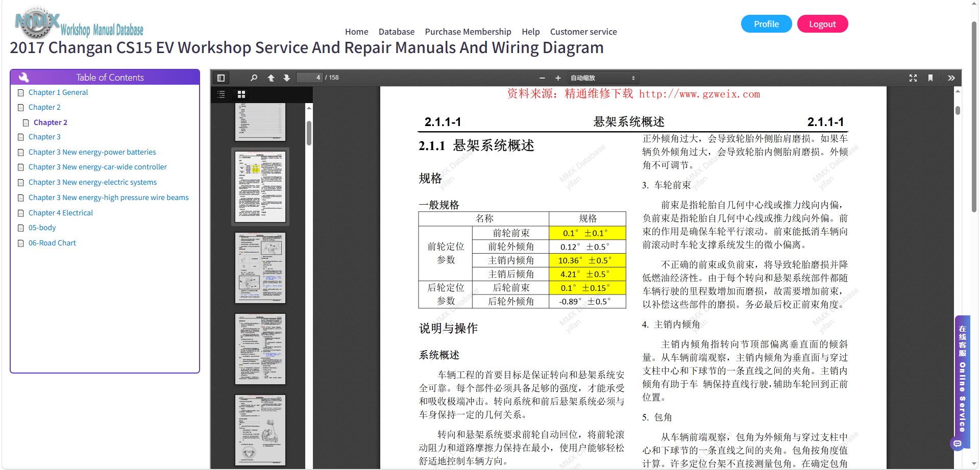Click the '主销内倾角' table row label
This screenshot has width=980, height=470.
[x=511, y=260]
